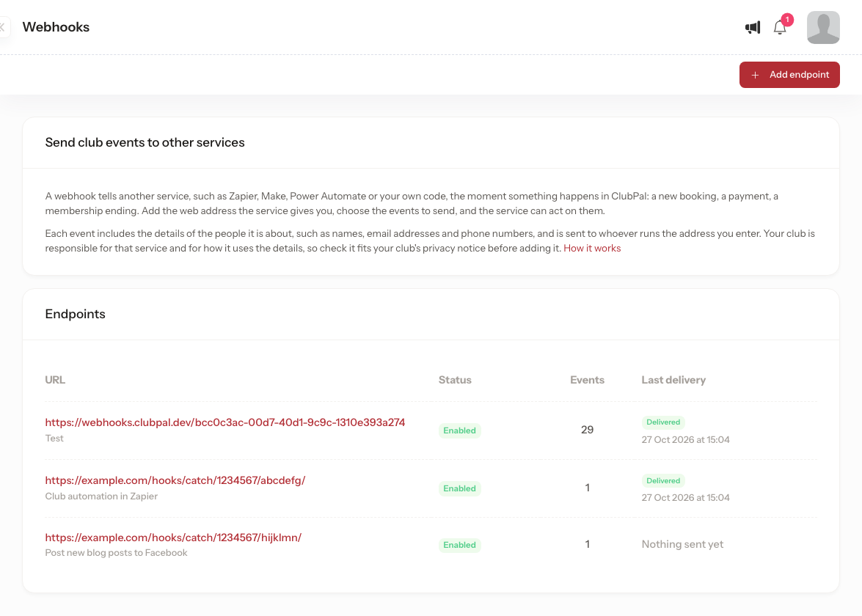Click Delivered badge for Club automation in Zapier
The height and width of the screenshot is (616, 862).
[663, 481]
